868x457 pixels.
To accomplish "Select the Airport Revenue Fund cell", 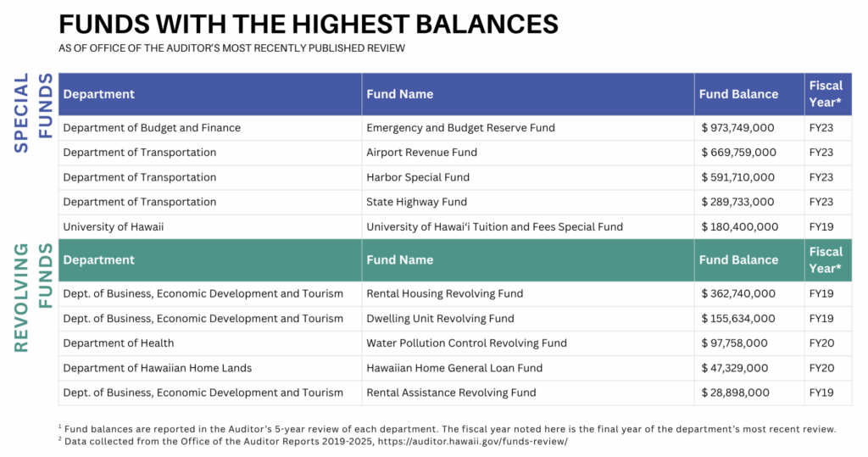I will coord(421,153).
